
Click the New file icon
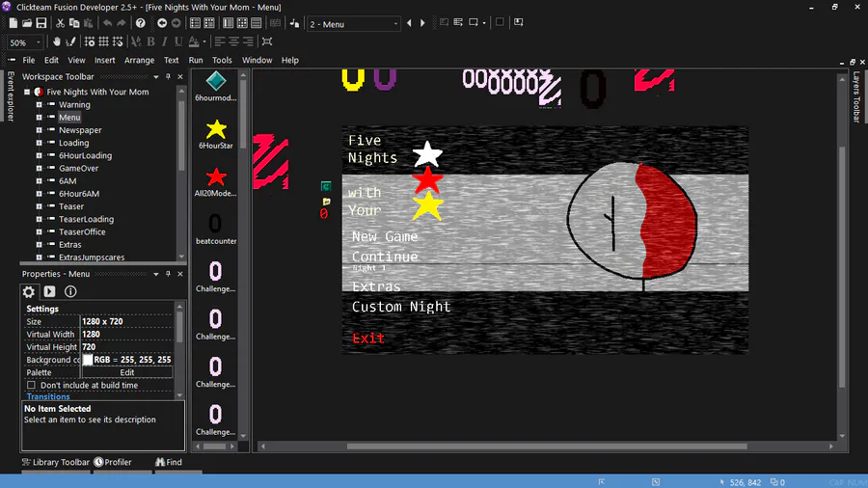13,23
